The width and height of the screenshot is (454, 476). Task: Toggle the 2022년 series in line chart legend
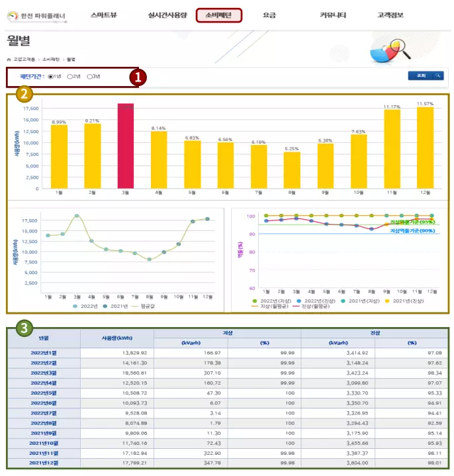click(x=85, y=307)
